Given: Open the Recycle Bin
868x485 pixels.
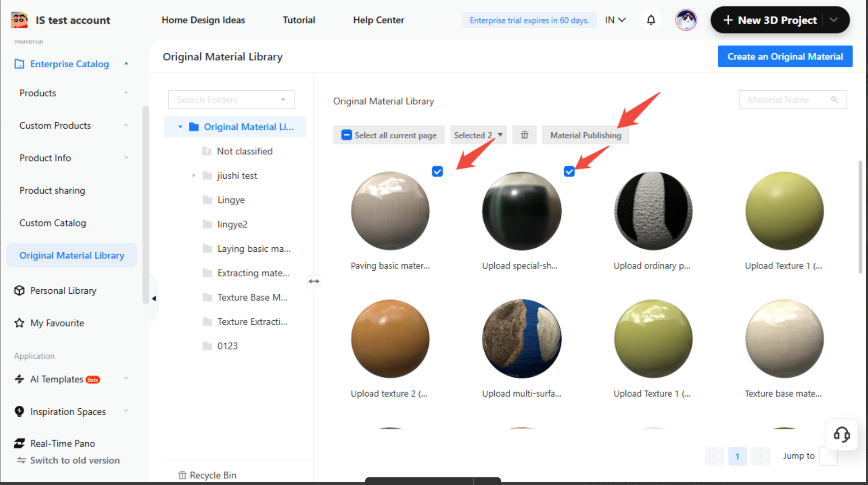Looking at the screenshot, I should [x=207, y=475].
